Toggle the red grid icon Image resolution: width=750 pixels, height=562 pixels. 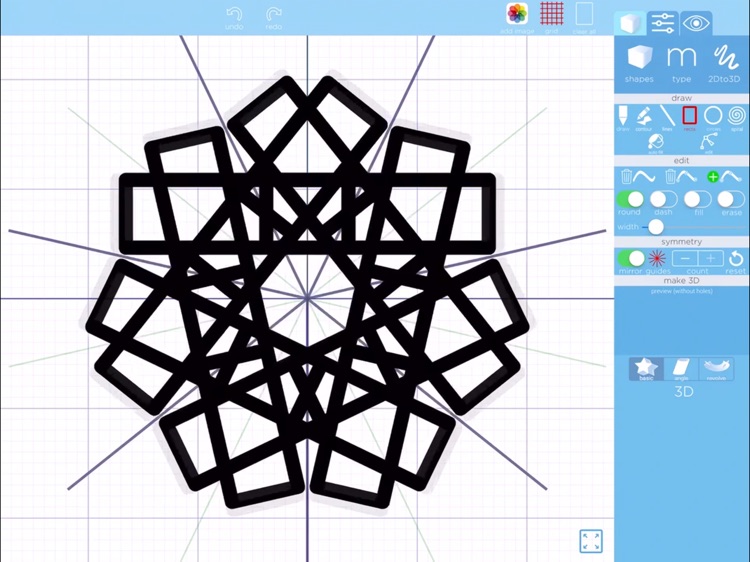[x=551, y=17]
